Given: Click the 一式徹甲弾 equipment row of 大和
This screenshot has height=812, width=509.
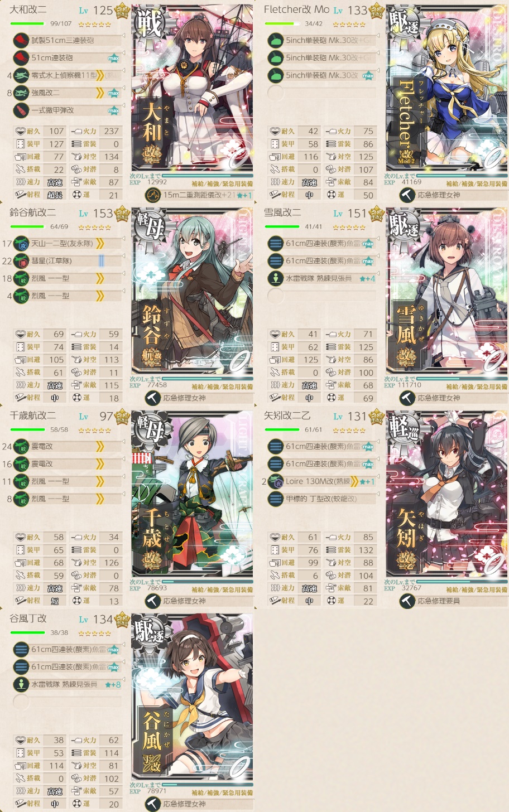Looking at the screenshot, I should tap(67, 110).
